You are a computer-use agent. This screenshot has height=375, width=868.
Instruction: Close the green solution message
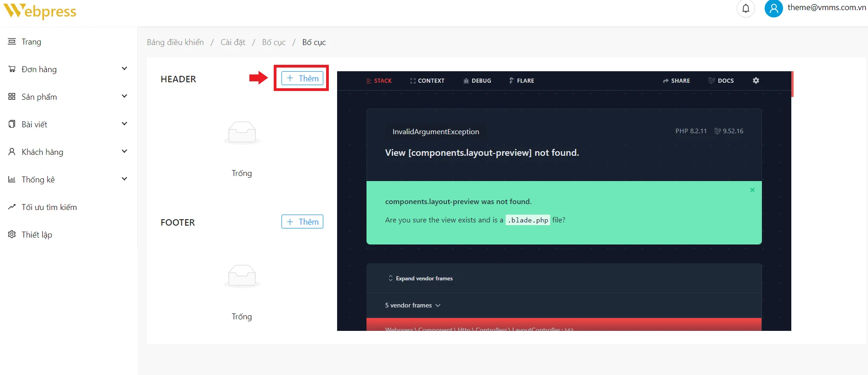(x=752, y=190)
